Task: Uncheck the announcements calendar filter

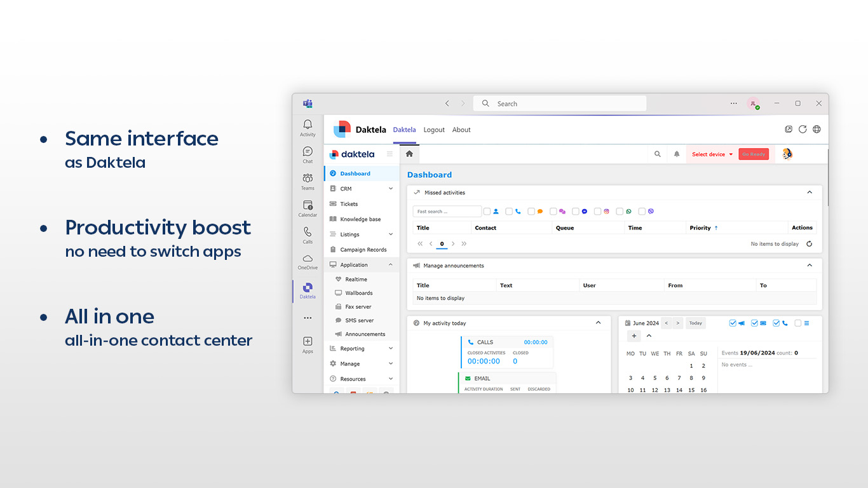Action: pyautogui.click(x=733, y=323)
